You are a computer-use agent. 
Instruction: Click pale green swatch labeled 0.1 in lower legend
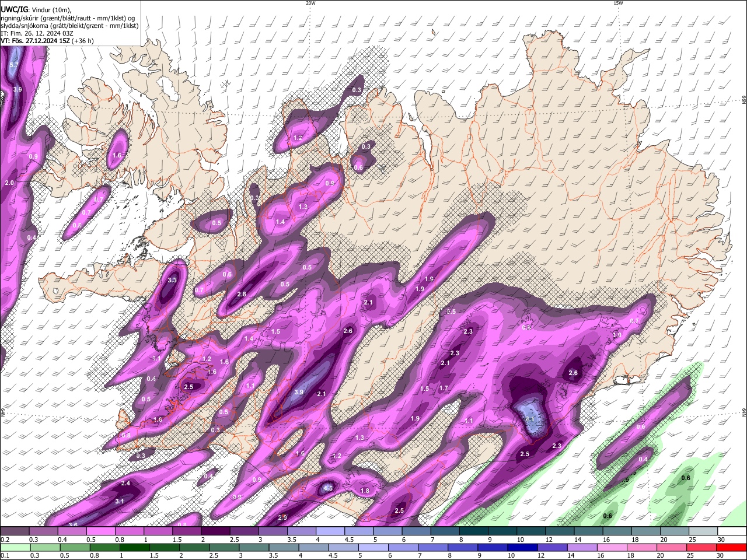[16, 547]
